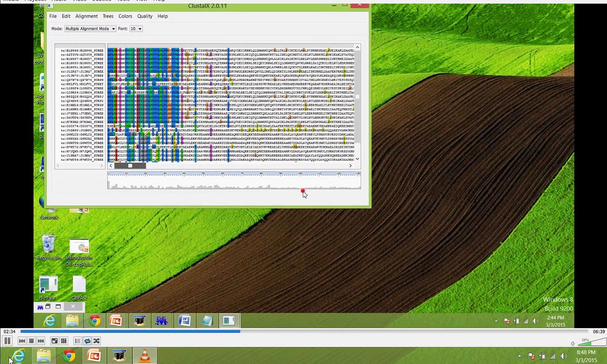Click the elapsed time 02:34 label
This screenshot has height=364, width=607.
9,332
